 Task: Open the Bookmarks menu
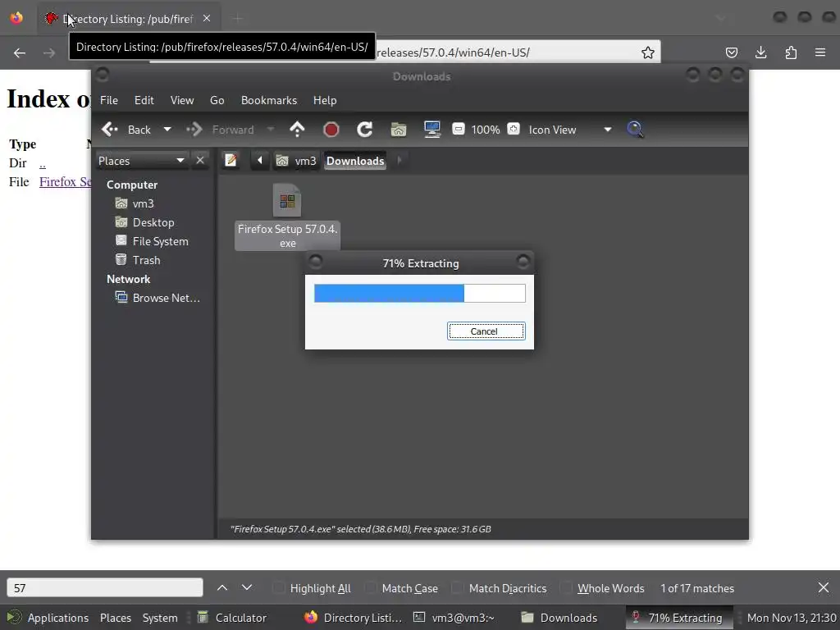pyautogui.click(x=269, y=100)
